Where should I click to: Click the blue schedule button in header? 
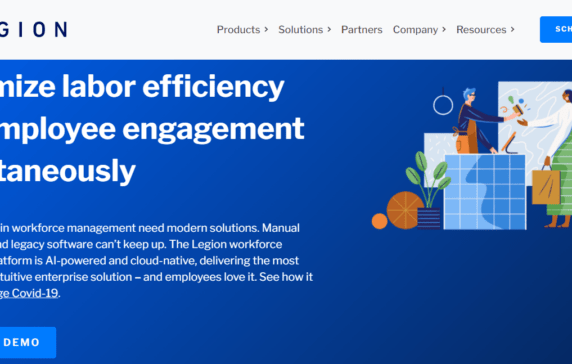tap(556, 30)
